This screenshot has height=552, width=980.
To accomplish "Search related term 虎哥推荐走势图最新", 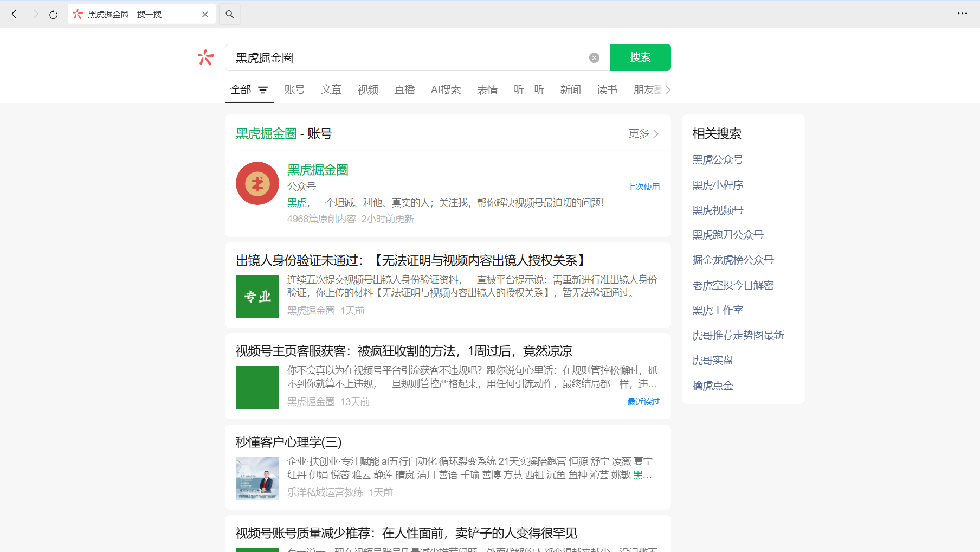I will 738,335.
